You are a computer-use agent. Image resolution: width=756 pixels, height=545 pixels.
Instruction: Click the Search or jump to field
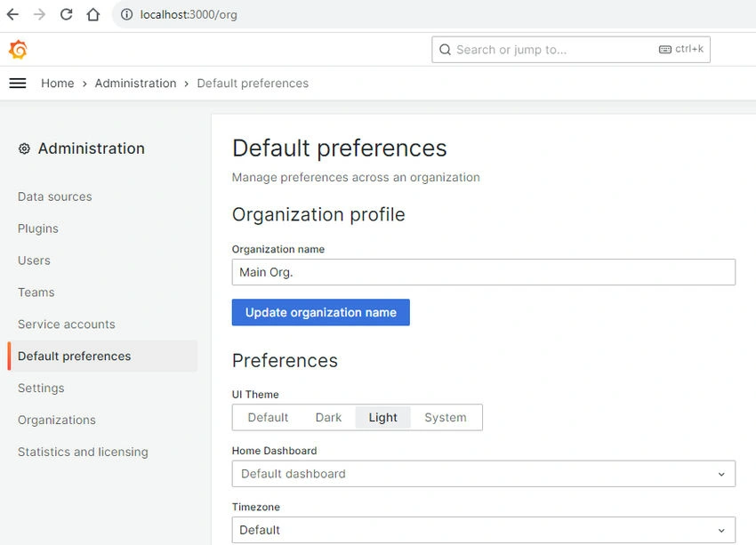571,50
